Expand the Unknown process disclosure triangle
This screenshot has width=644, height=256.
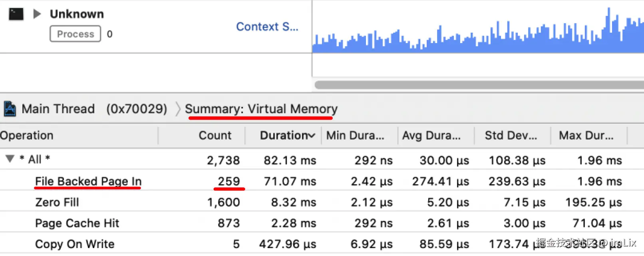[37, 14]
